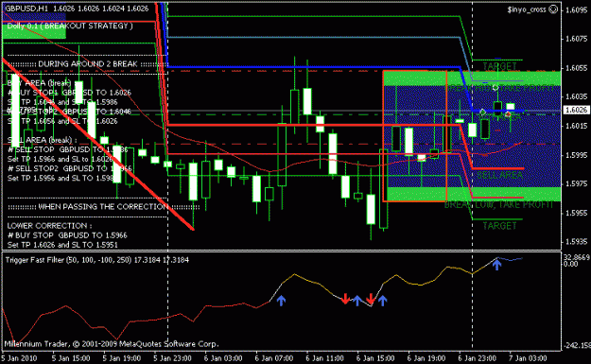591x364 pixels.
Task: Click the '7 Jan 03:00' time label
Action: [x=528, y=358]
